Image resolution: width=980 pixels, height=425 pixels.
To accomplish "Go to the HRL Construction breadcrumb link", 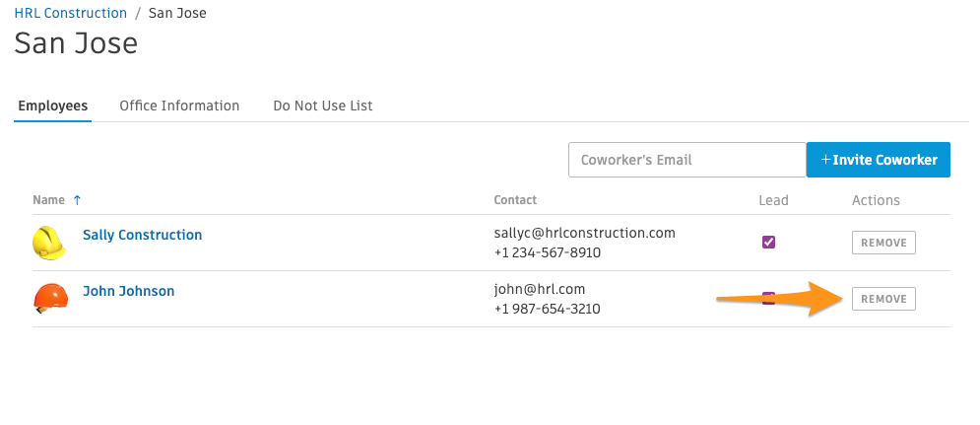I will 71,13.
